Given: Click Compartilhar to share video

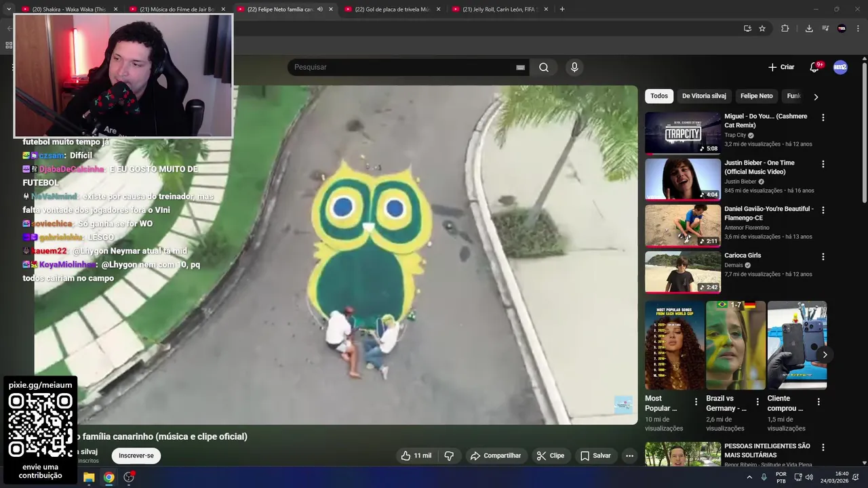Looking at the screenshot, I should (x=496, y=455).
